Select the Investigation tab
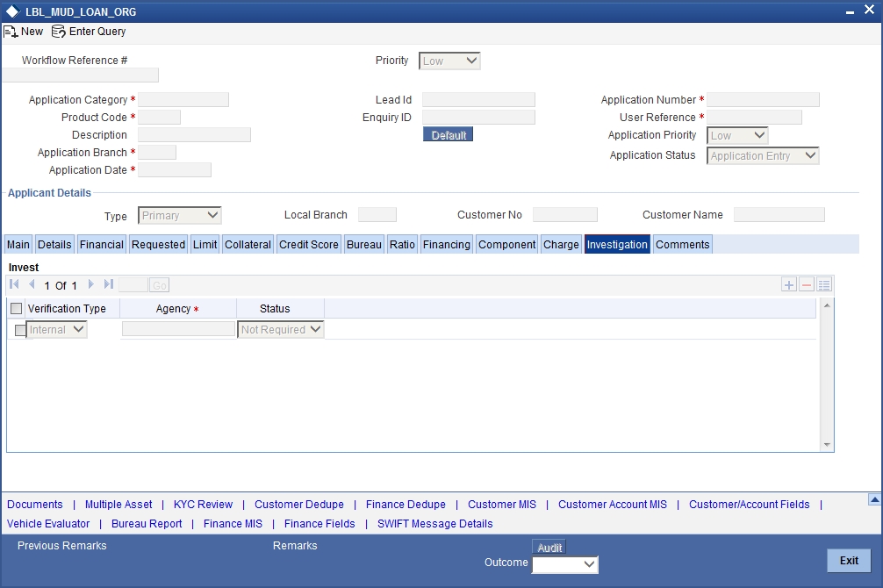This screenshot has height=588, width=883. click(617, 245)
